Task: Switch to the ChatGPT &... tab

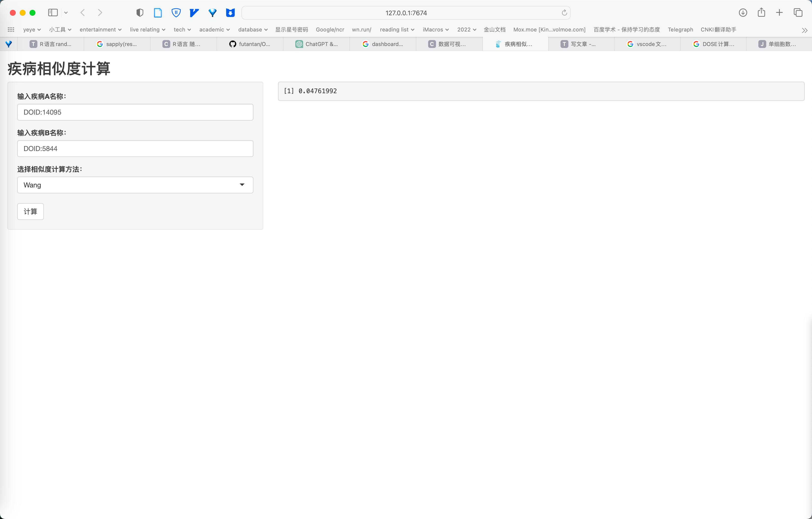Action: coord(316,44)
